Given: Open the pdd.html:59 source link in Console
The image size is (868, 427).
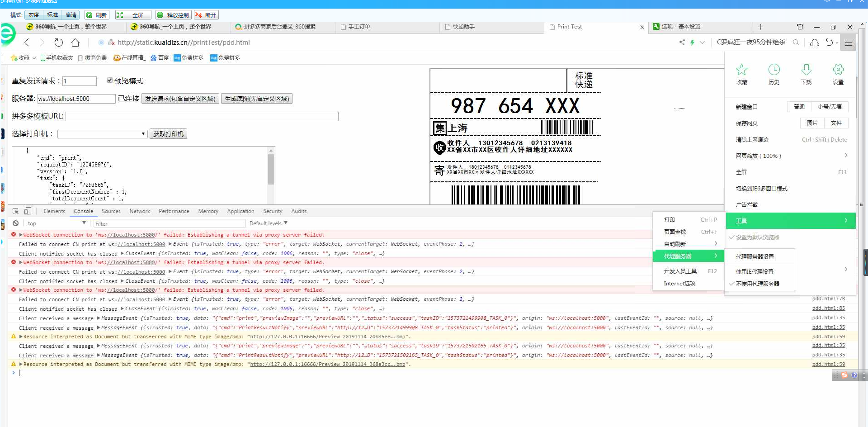Looking at the screenshot, I should (x=828, y=337).
